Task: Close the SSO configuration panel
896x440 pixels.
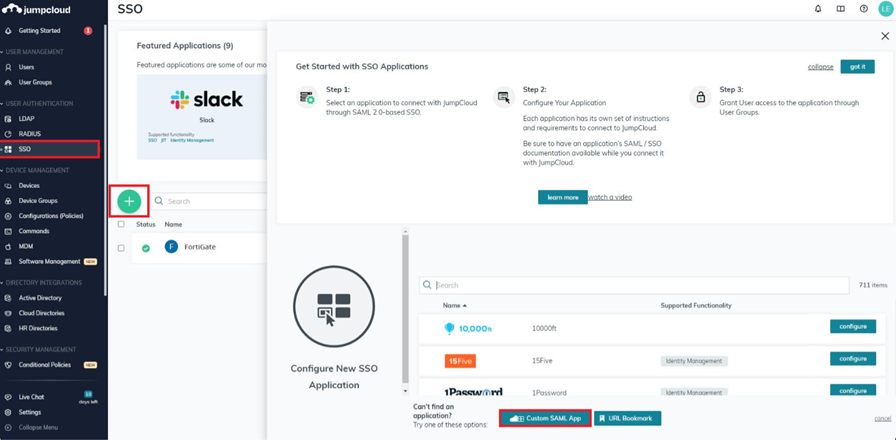Action: point(884,37)
